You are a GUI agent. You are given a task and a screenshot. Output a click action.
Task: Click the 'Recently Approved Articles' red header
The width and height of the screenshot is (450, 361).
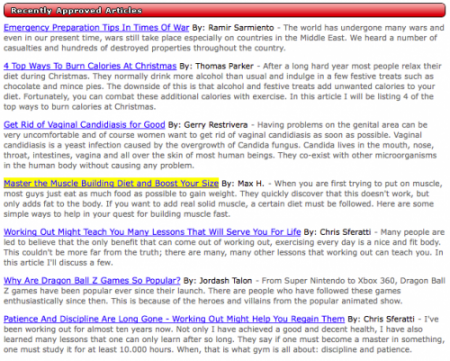click(x=225, y=10)
